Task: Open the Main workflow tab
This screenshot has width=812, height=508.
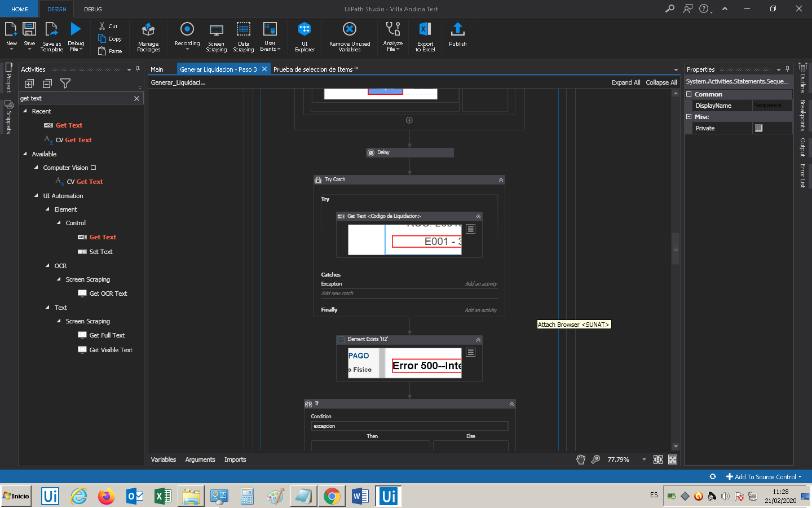Action: pyautogui.click(x=157, y=69)
